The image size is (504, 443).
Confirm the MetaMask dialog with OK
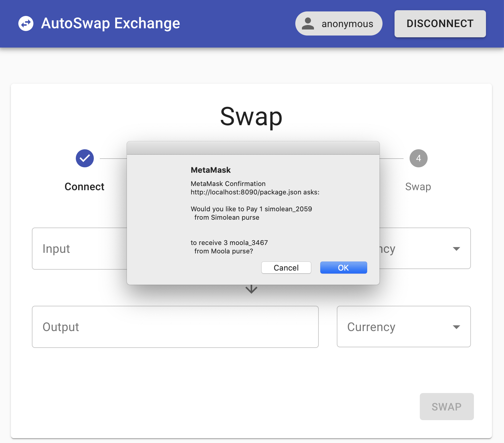344,268
